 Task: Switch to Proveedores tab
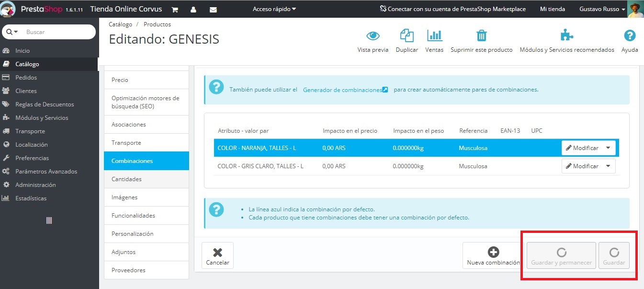(x=147, y=270)
